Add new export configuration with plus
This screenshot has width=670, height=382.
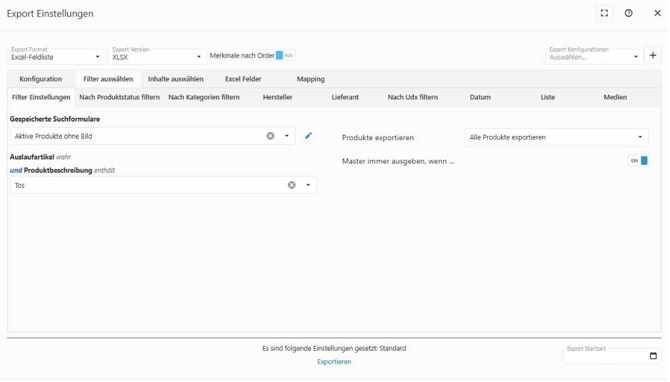pos(654,56)
